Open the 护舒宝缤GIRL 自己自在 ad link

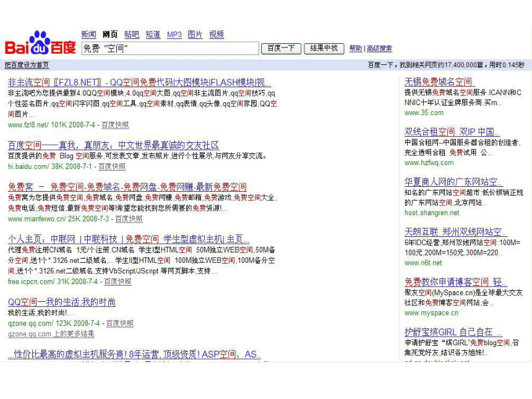point(453,332)
